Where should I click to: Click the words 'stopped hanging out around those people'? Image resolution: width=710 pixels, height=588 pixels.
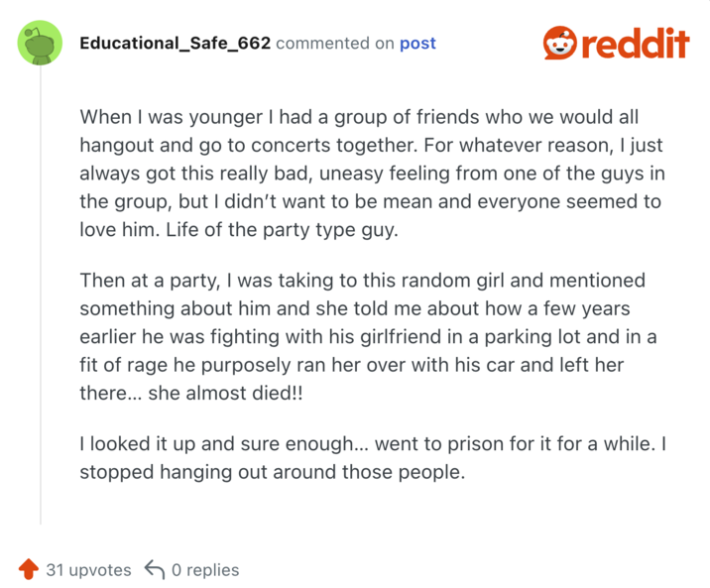pyautogui.click(x=272, y=472)
